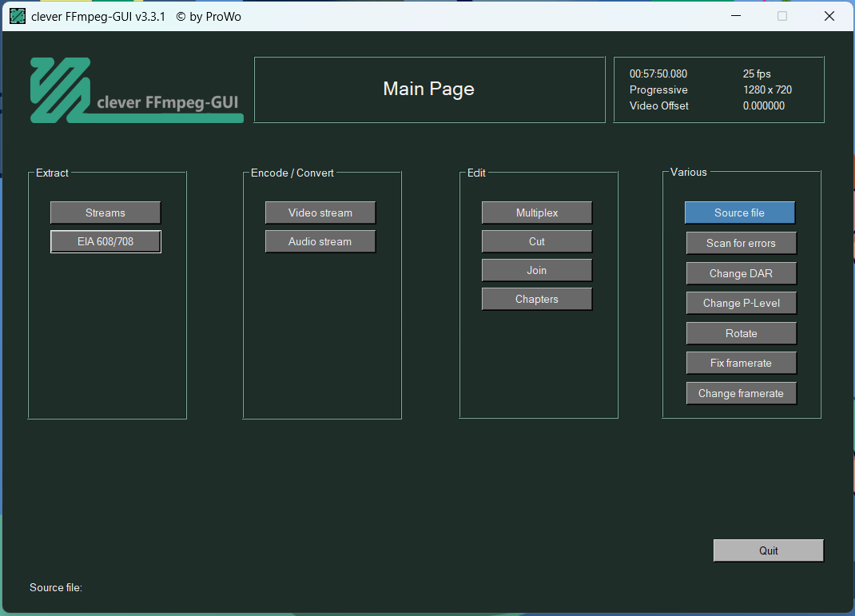855x616 pixels.
Task: Click the Source file: status label
Action: [56, 588]
